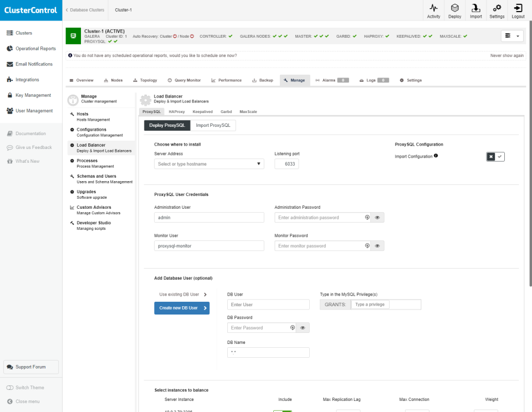Open the Import icon in top bar

point(475,8)
